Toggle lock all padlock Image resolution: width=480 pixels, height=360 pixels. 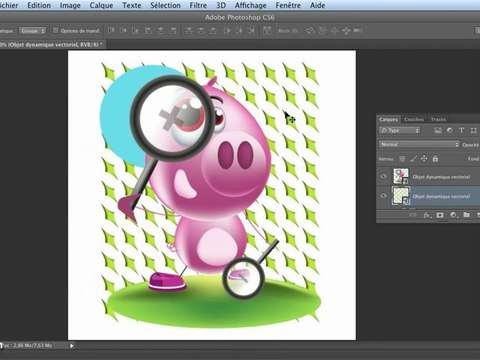pos(435,159)
